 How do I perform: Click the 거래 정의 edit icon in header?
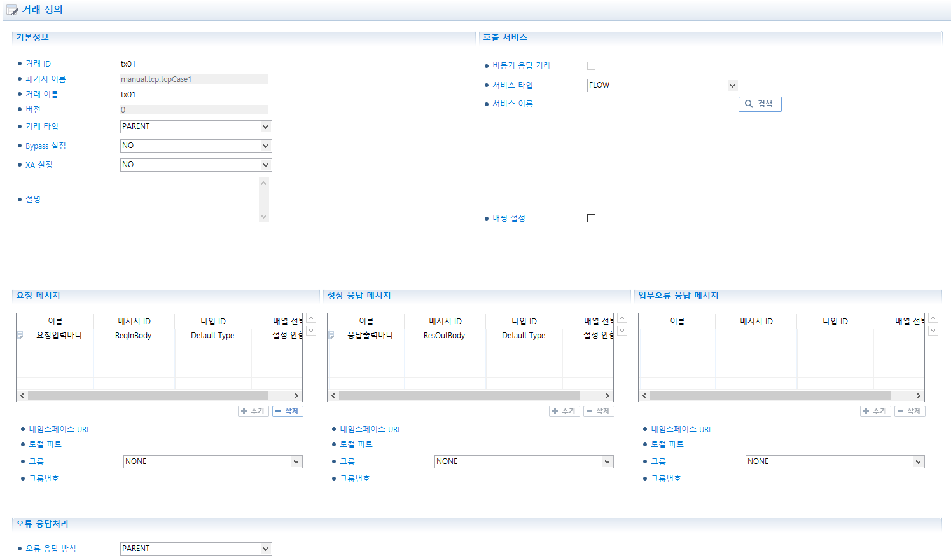pos(12,10)
